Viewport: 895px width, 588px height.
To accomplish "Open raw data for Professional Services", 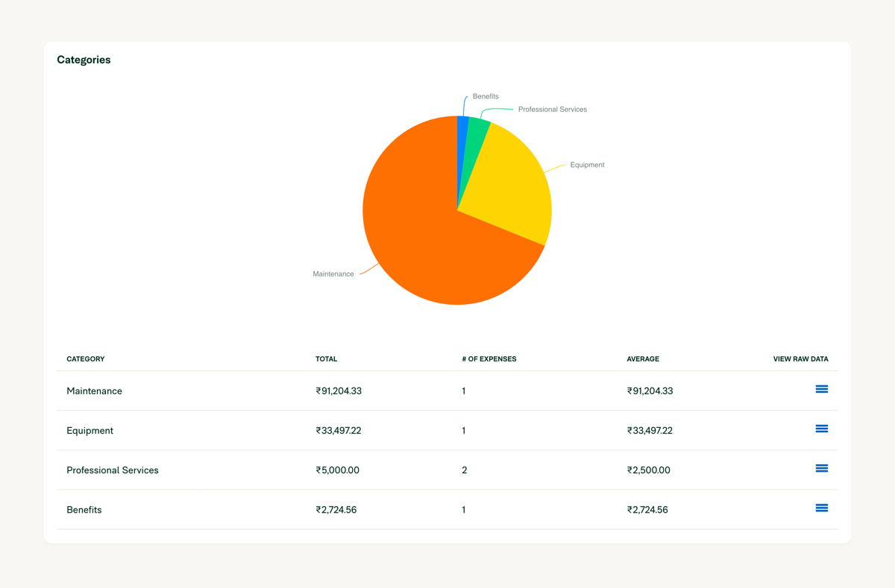I will pos(821,468).
